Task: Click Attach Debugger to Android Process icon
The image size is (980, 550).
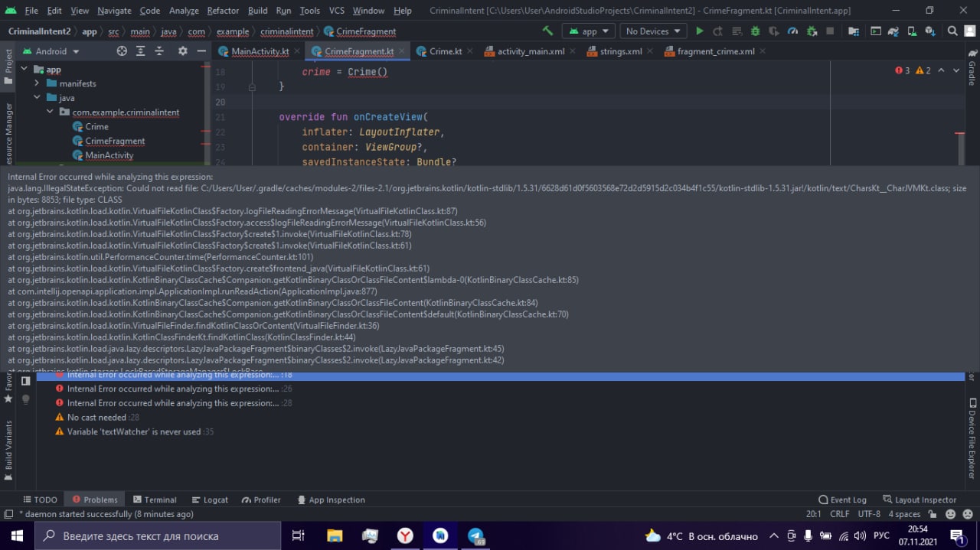Action: pos(812,31)
